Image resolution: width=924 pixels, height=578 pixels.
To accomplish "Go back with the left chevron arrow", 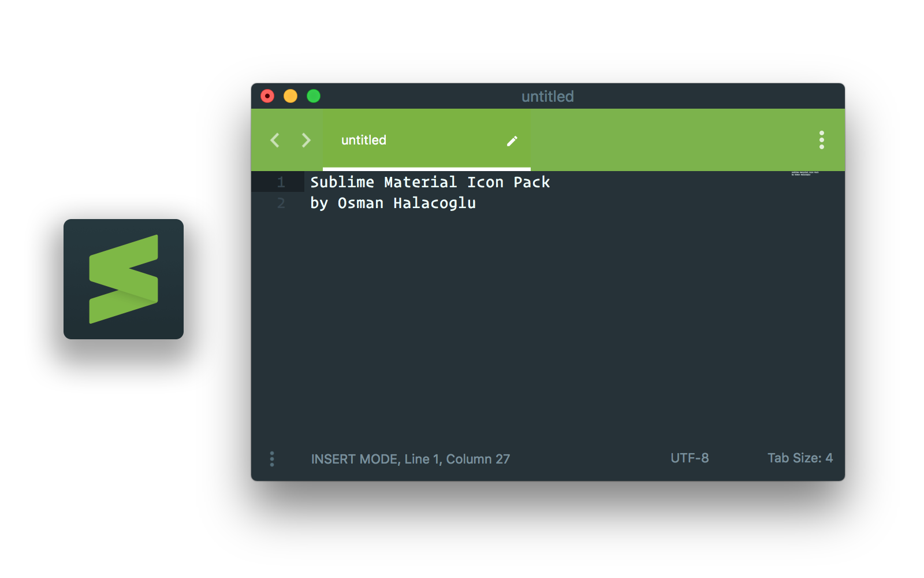I will pos(275,140).
